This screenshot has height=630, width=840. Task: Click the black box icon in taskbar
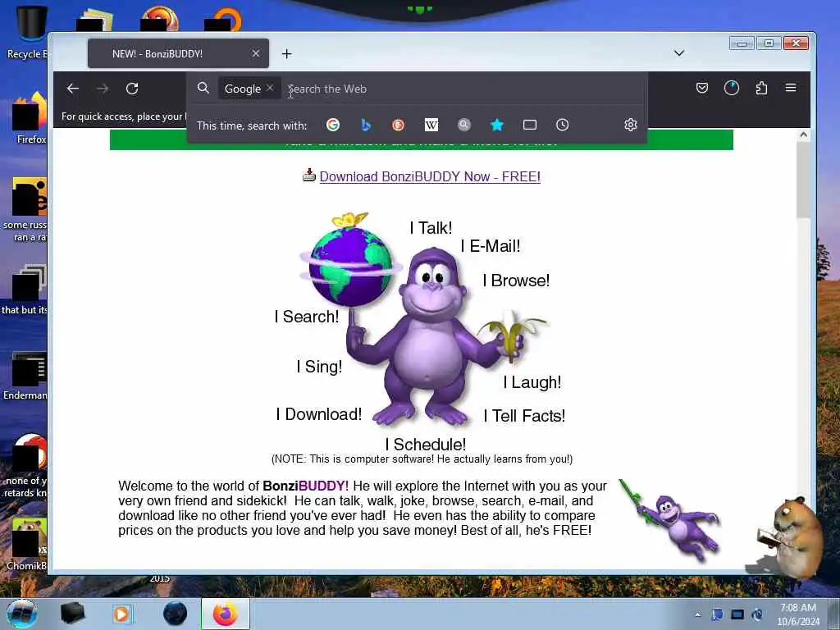click(72, 614)
